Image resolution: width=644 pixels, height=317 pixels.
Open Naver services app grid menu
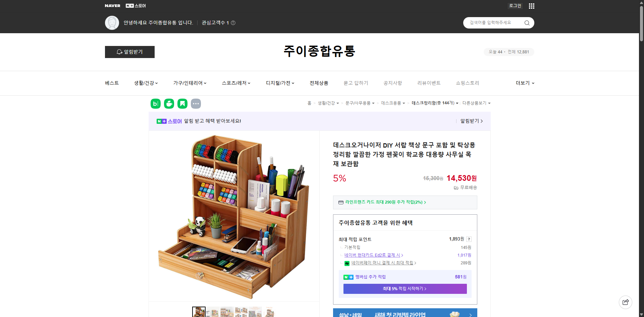531,6
